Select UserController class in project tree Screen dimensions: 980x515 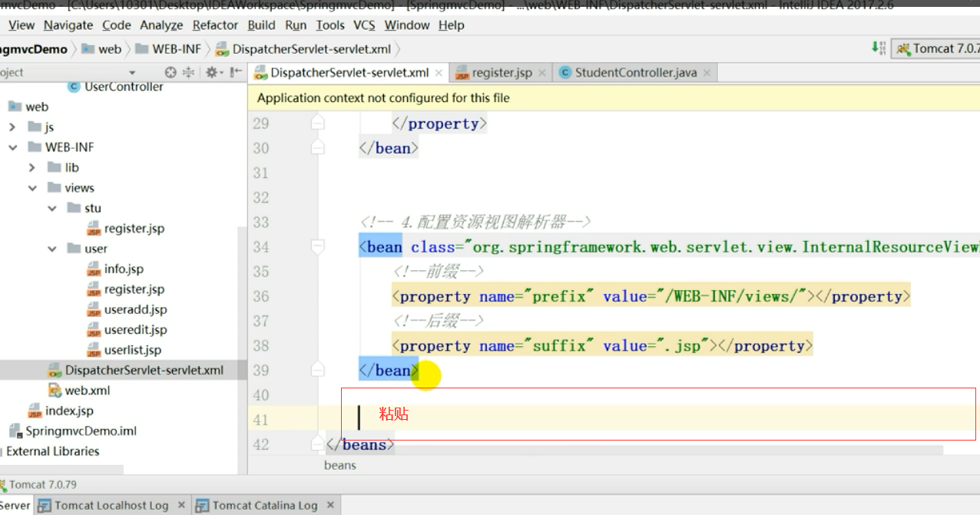(x=115, y=87)
